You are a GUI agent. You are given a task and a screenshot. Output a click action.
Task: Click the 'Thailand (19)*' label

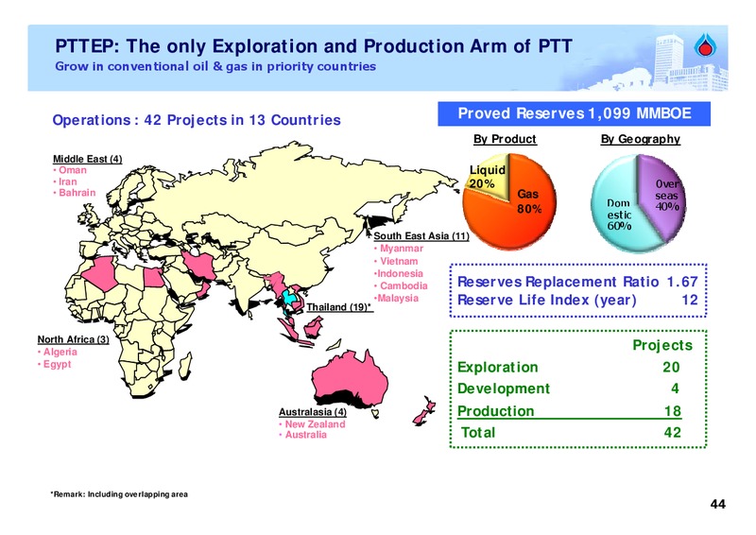pyautogui.click(x=340, y=307)
